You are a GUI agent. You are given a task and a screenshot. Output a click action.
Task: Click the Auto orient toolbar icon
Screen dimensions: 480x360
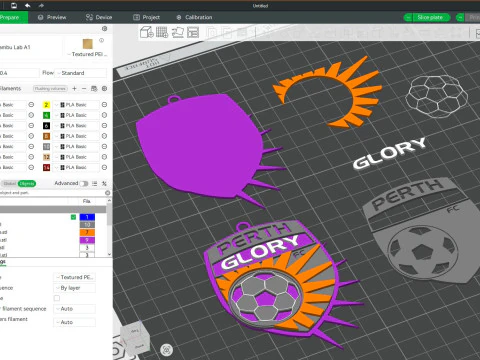pyautogui.click(x=178, y=32)
